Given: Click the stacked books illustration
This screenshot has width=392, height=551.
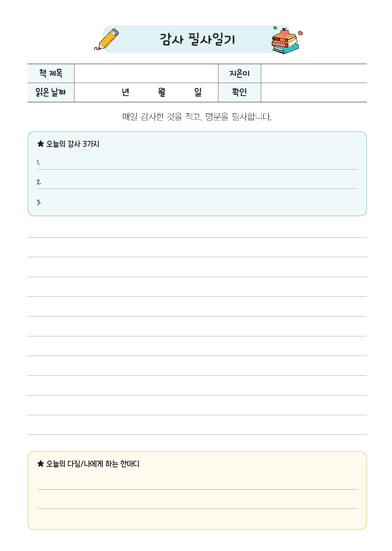Looking at the screenshot, I should [x=285, y=44].
